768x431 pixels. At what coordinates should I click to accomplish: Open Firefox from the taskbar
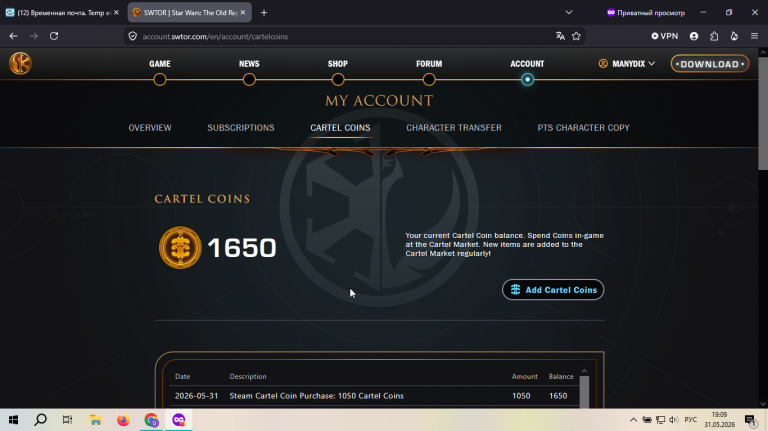tap(123, 420)
